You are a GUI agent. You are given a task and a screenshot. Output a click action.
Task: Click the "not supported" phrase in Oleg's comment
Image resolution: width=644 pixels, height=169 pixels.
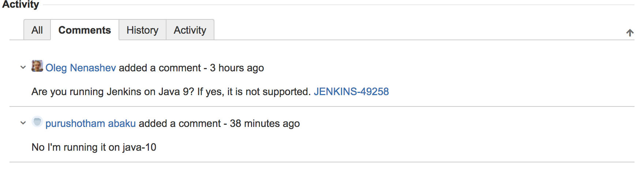tap(277, 91)
